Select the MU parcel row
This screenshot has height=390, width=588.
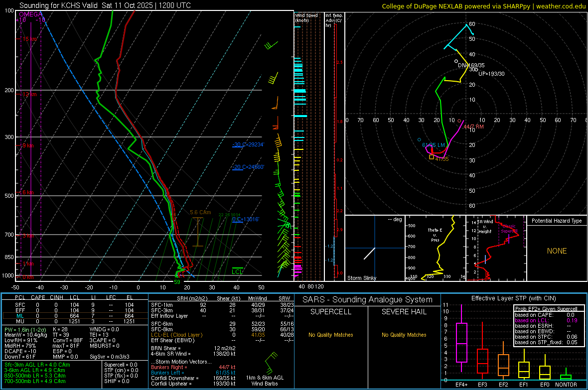[x=75, y=321]
